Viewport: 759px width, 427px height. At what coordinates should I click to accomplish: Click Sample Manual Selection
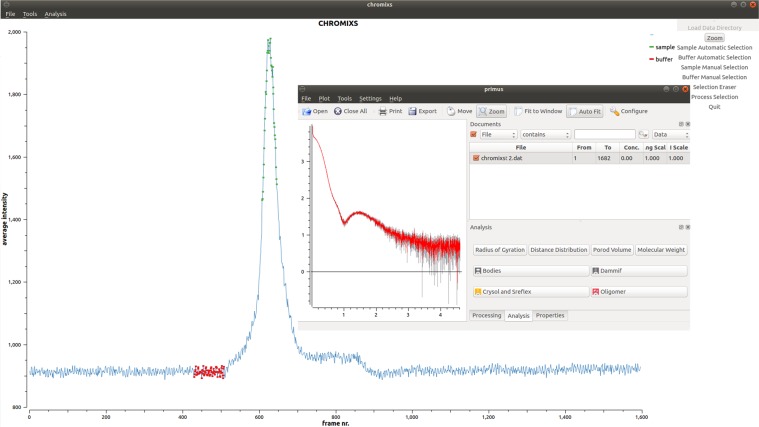714,67
